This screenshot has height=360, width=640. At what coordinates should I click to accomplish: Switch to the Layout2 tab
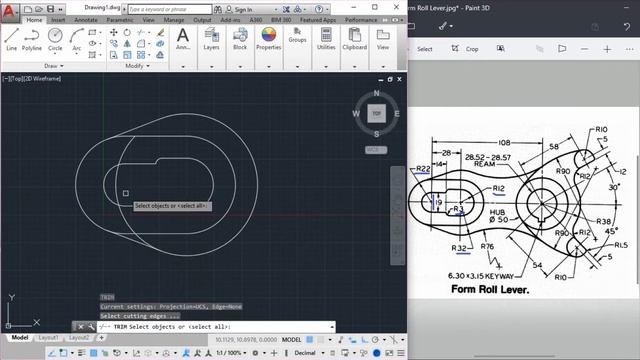click(x=78, y=338)
